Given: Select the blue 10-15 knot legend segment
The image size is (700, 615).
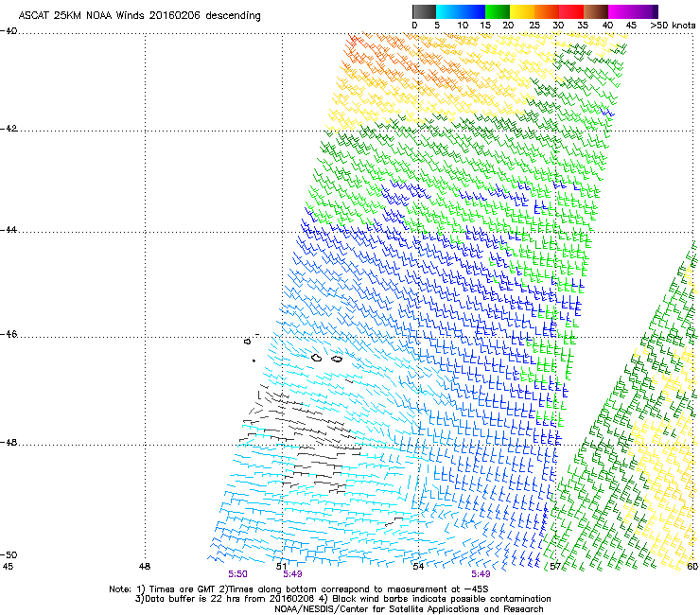Looking at the screenshot, I should pyautogui.click(x=472, y=11).
